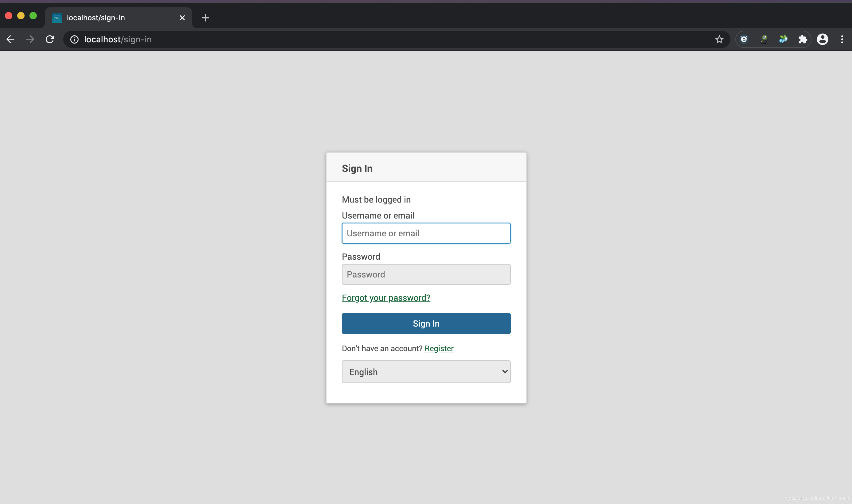Screen dimensions: 852x504
Task: Click the 'Password' label text
Action: pyautogui.click(x=361, y=257)
